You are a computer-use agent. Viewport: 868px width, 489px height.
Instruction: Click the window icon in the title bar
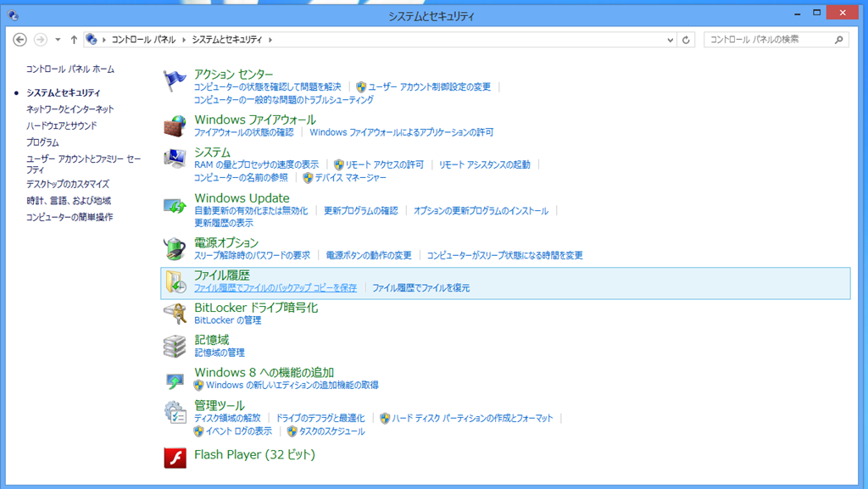pos(13,15)
